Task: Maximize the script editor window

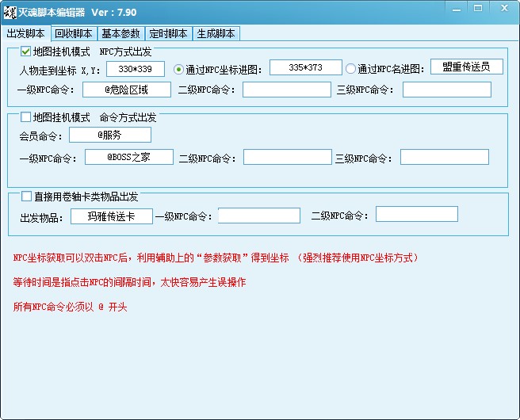Action: 478,8
